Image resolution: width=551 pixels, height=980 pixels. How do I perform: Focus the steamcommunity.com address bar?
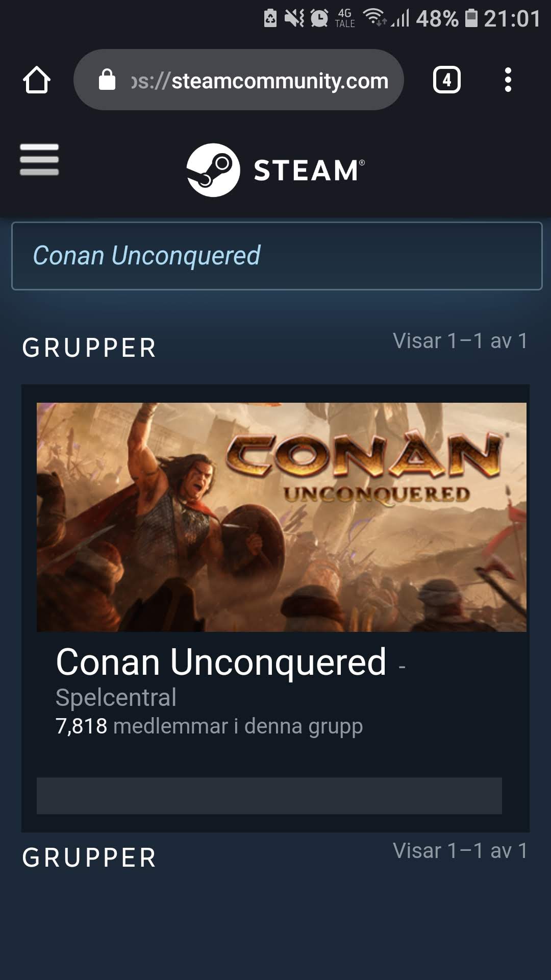(x=239, y=80)
